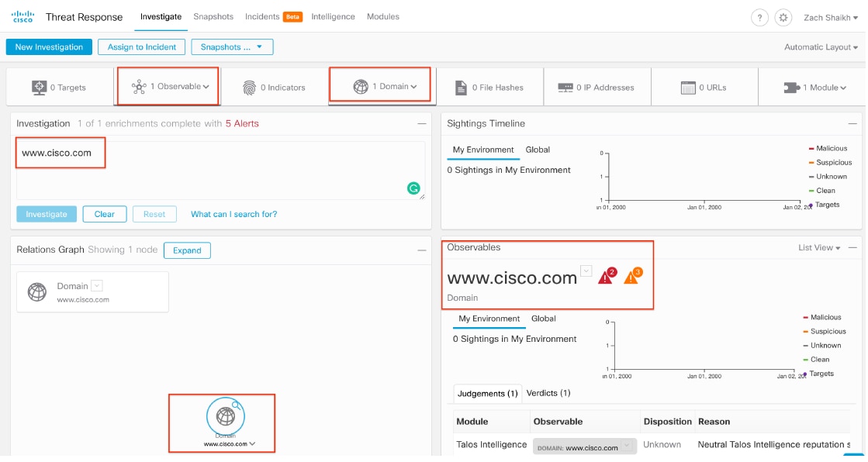Open the settings gear icon
This screenshot has width=868, height=462.
783,18
